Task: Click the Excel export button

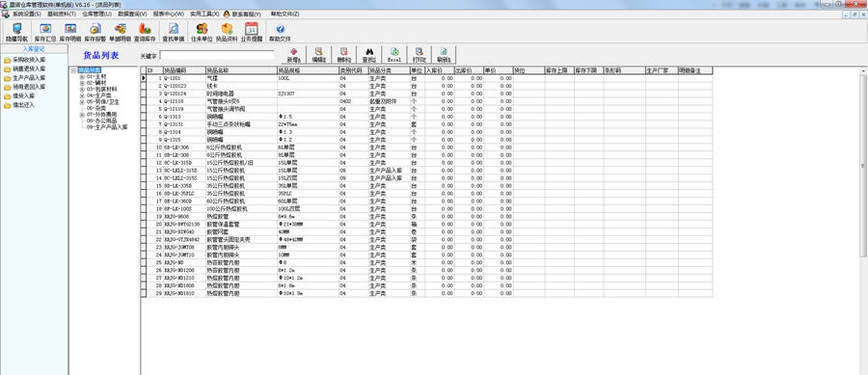Action: tap(394, 55)
